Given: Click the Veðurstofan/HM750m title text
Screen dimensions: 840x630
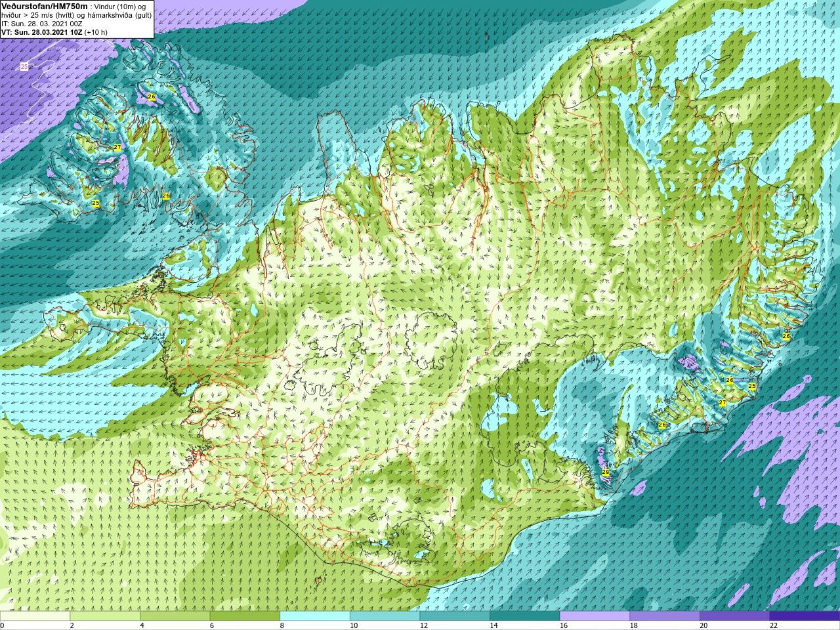Looking at the screenshot, I should 44,7.
